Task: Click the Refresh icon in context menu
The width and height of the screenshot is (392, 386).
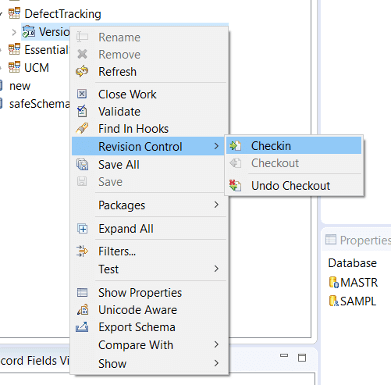Action: coord(82,72)
